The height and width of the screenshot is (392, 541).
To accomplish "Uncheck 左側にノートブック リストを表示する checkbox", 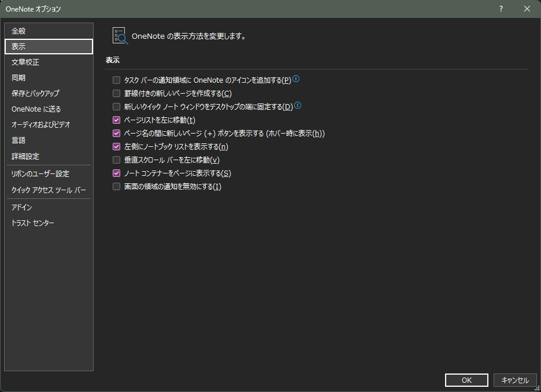I will point(117,147).
